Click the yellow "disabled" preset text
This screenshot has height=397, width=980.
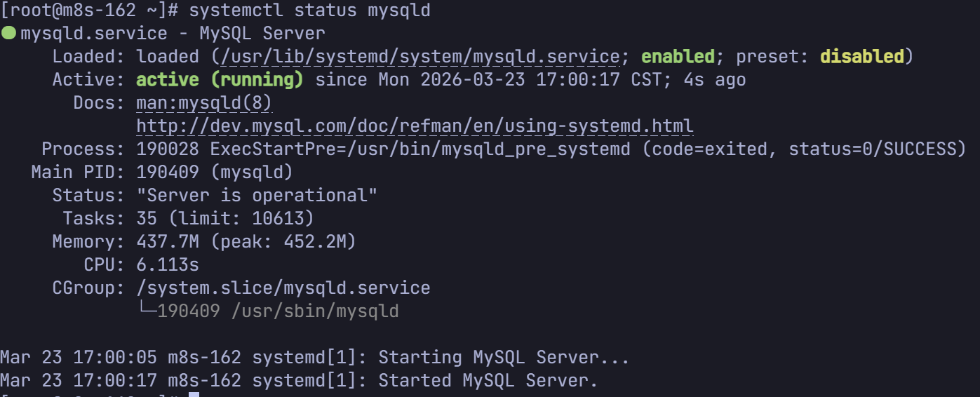click(x=861, y=56)
